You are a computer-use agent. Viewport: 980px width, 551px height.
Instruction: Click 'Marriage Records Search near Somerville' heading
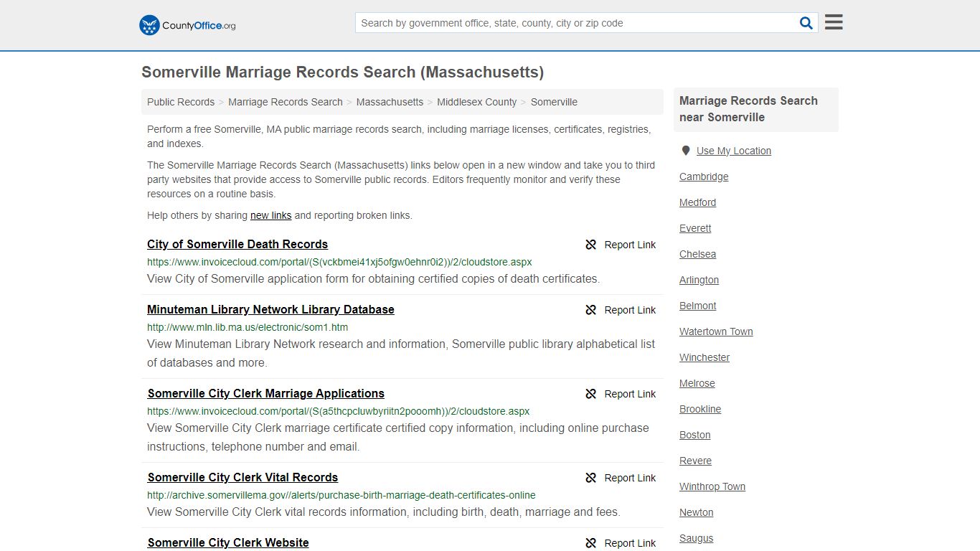(748, 109)
